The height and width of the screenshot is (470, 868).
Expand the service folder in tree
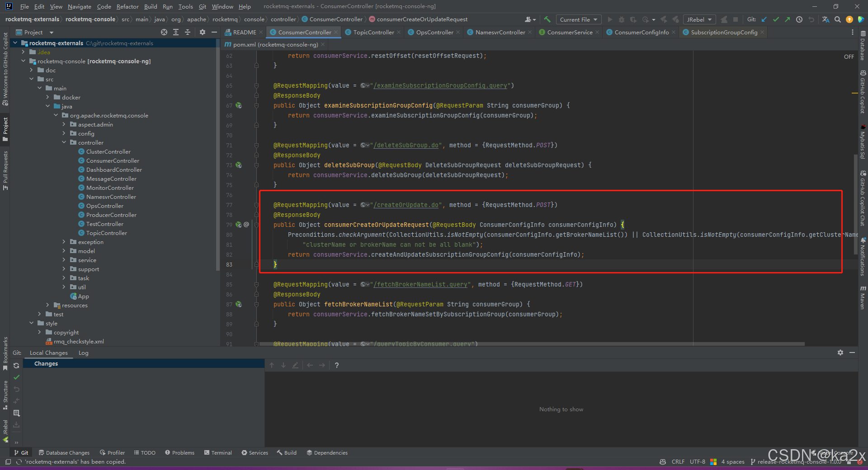pyautogui.click(x=64, y=260)
